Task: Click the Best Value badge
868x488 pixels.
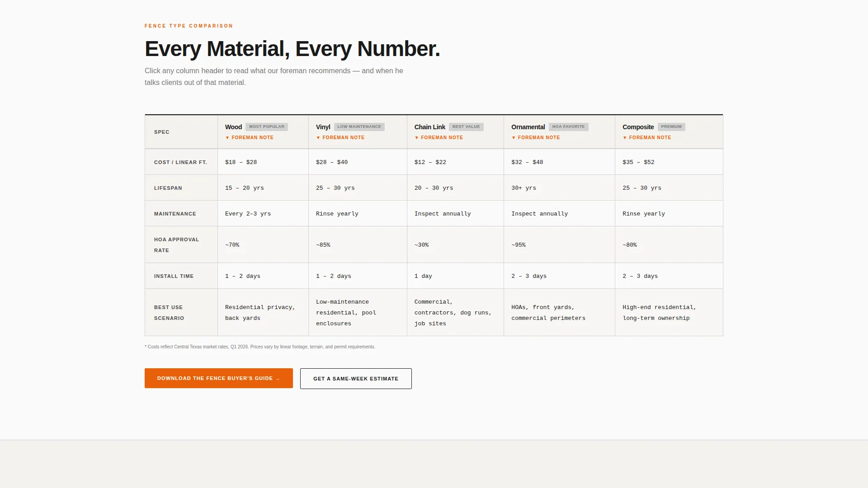Action: 466,127
